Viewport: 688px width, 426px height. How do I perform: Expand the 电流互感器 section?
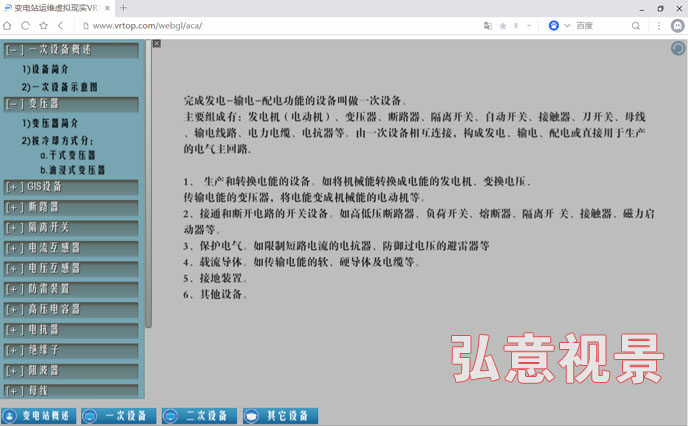click(71, 248)
